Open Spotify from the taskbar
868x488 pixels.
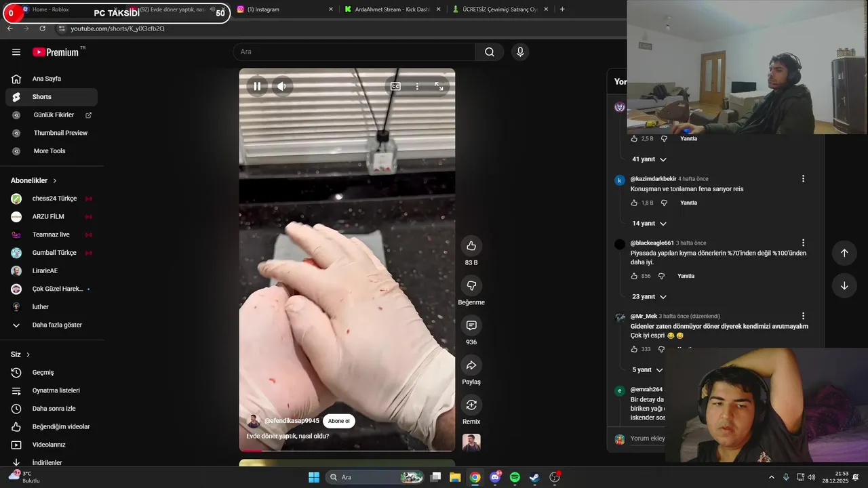pos(515,477)
